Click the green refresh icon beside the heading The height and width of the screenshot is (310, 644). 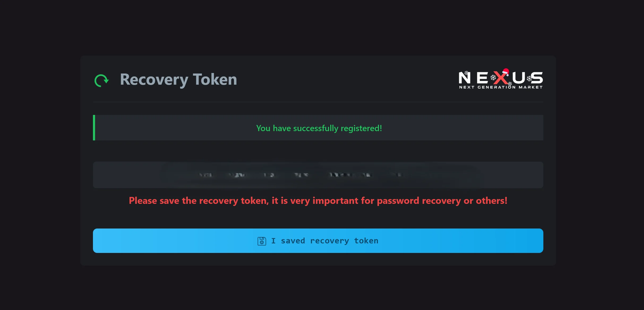coord(101,80)
